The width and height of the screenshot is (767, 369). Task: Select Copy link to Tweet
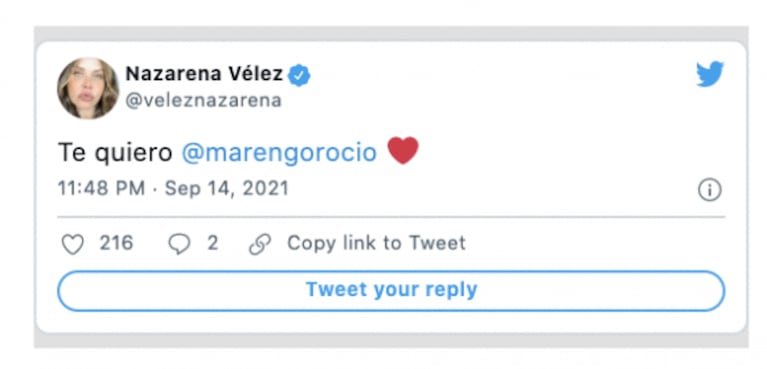tap(376, 243)
